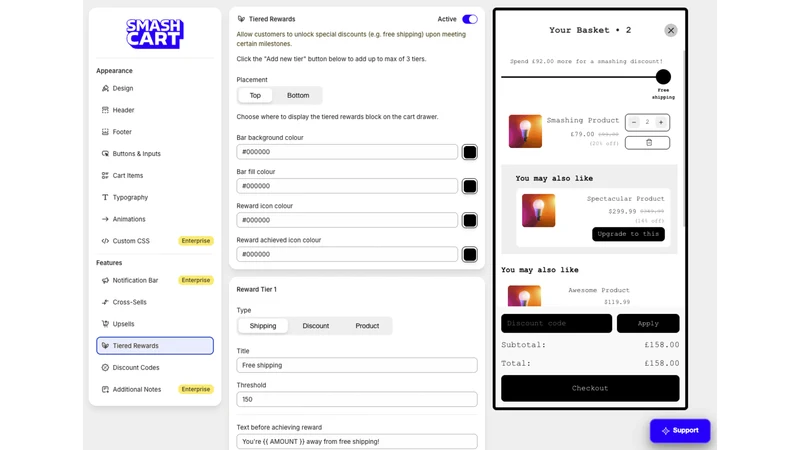Click the Text before achieving reward field

357,442
